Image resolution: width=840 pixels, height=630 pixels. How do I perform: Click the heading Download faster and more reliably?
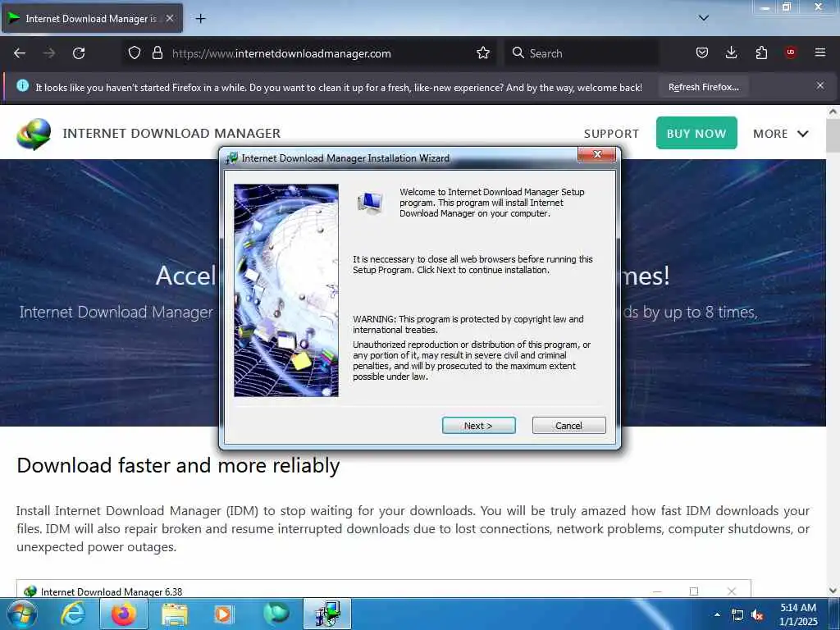click(178, 465)
